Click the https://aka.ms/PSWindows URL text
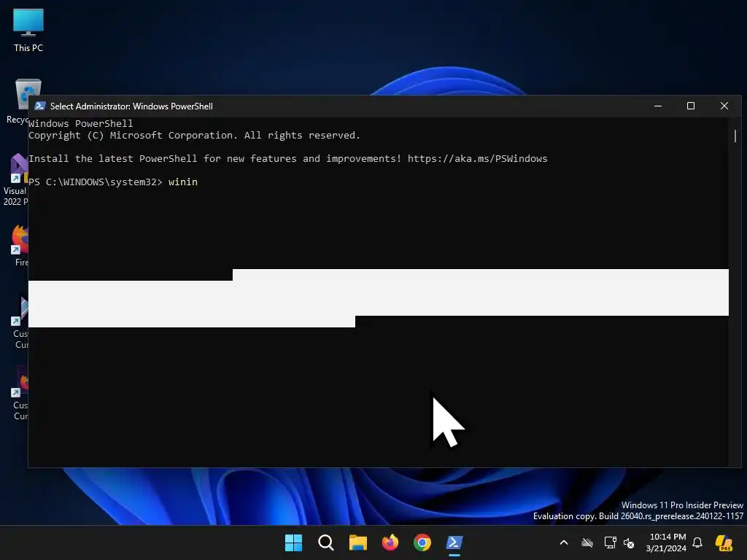The height and width of the screenshot is (560, 747). pyautogui.click(x=477, y=158)
